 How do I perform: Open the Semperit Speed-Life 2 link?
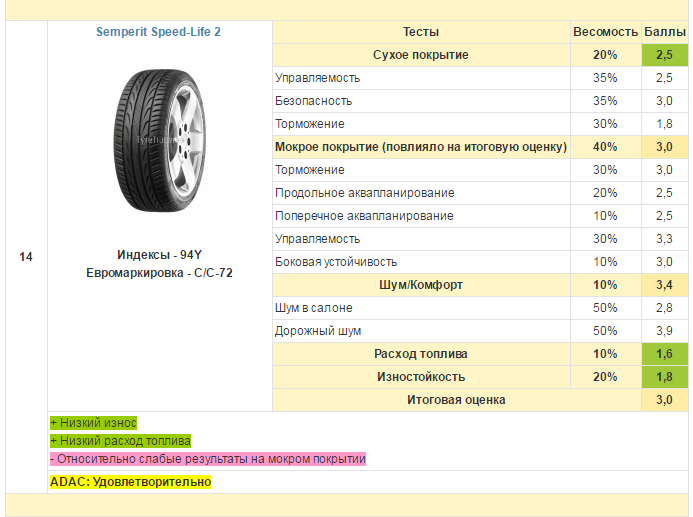(158, 32)
